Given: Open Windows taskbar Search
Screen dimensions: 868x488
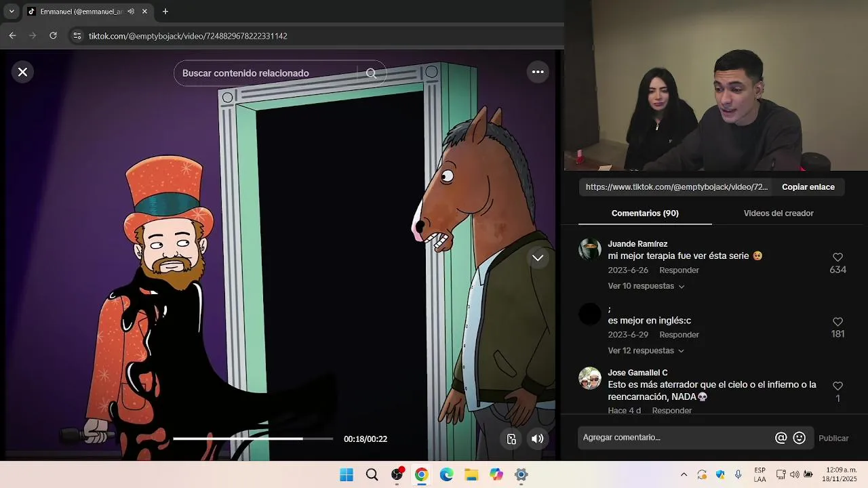Looking at the screenshot, I should coord(372,474).
